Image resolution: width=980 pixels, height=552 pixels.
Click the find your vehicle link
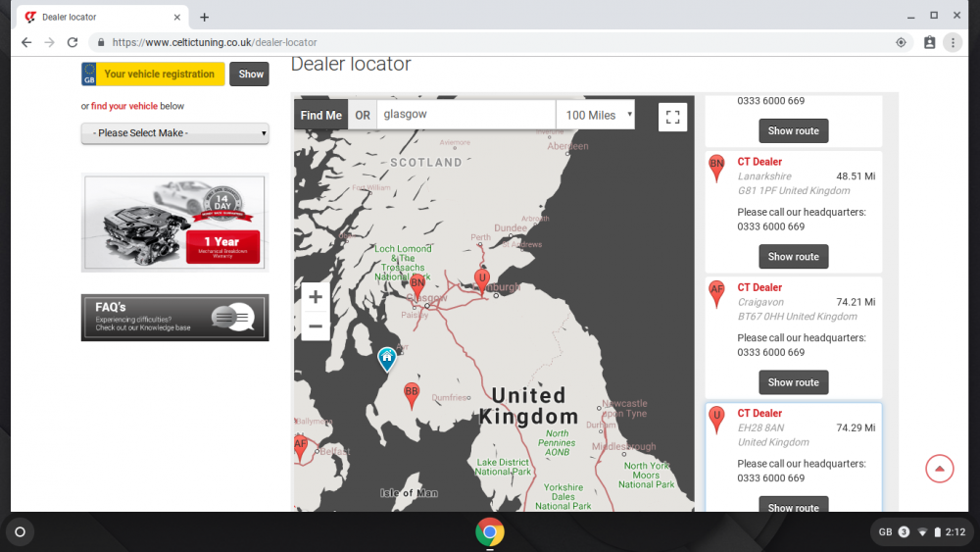(x=124, y=106)
